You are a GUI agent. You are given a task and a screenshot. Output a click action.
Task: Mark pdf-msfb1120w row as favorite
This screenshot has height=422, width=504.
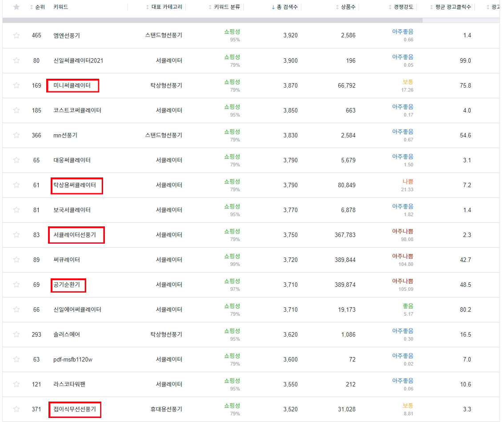point(16,359)
